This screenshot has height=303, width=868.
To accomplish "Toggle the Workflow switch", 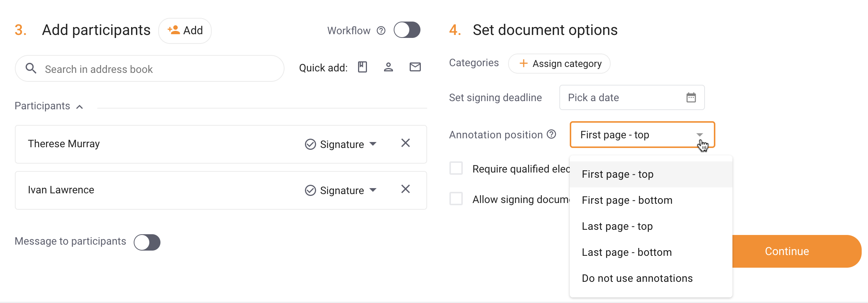I will [407, 30].
